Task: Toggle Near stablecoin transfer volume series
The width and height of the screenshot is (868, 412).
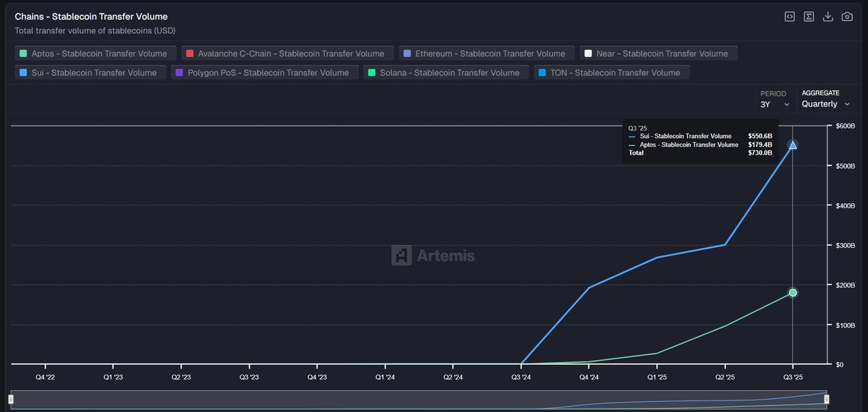Action: click(659, 53)
